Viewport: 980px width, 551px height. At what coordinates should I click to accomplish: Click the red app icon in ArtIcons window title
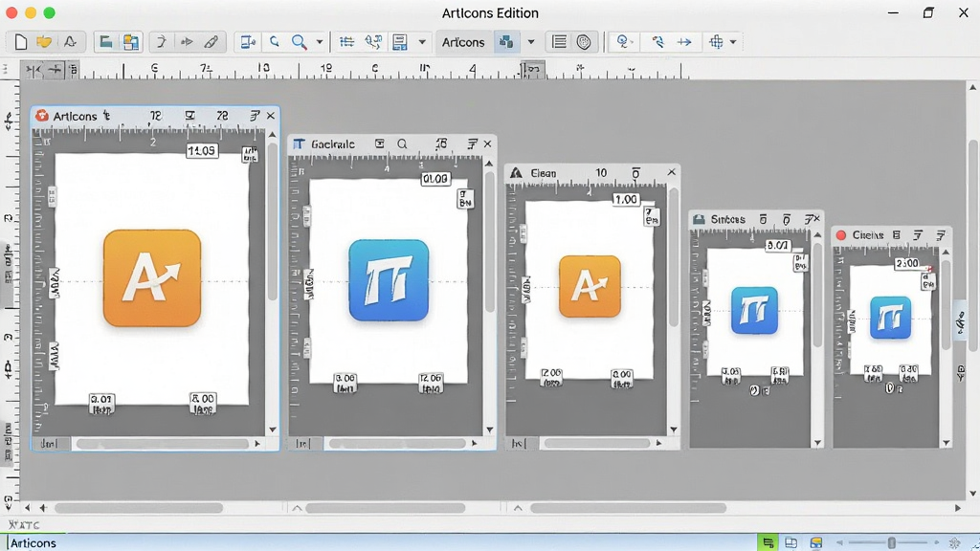[42, 116]
